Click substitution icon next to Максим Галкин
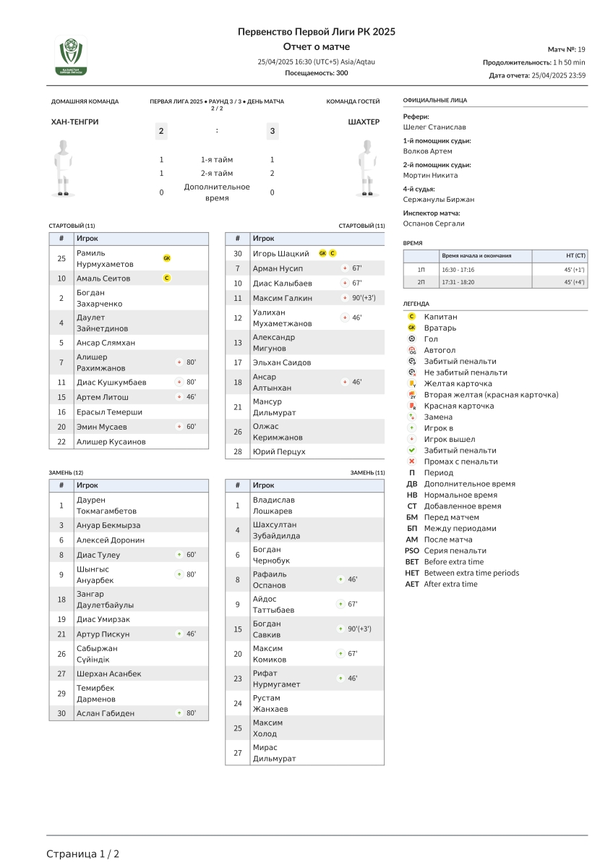Image resolution: width=613 pixels, height=868 pixels. [345, 298]
